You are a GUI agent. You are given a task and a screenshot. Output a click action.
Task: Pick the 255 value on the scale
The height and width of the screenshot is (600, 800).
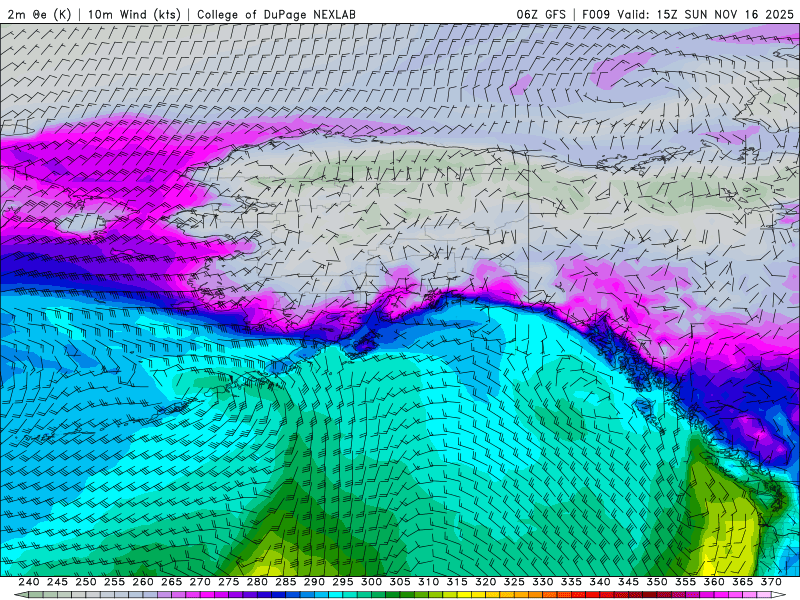[114, 582]
